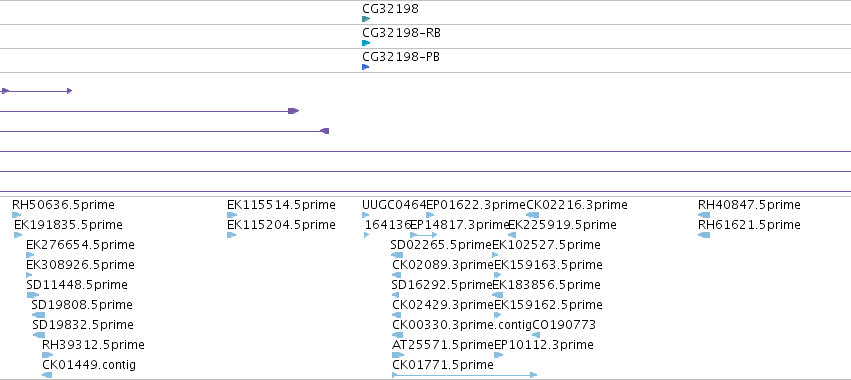Viewport: 851px width, 380px height.
Task: Click the CG32198-RB transcript arrow glyph
Action: pos(366,43)
